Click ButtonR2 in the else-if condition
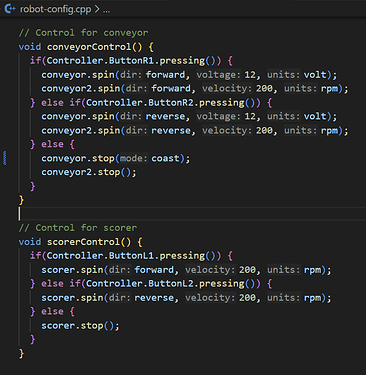 [x=172, y=102]
